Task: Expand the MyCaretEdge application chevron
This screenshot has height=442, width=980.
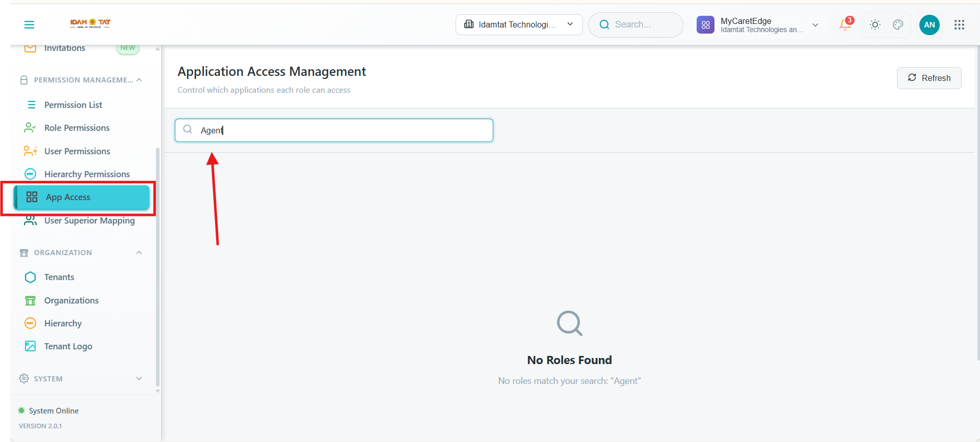Action: coord(815,25)
